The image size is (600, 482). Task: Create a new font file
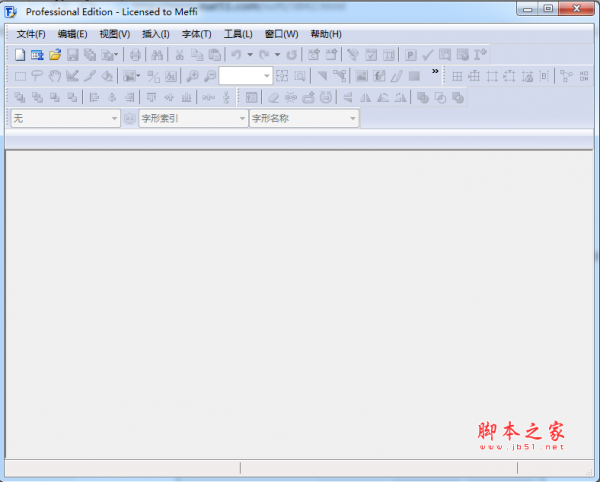point(20,55)
